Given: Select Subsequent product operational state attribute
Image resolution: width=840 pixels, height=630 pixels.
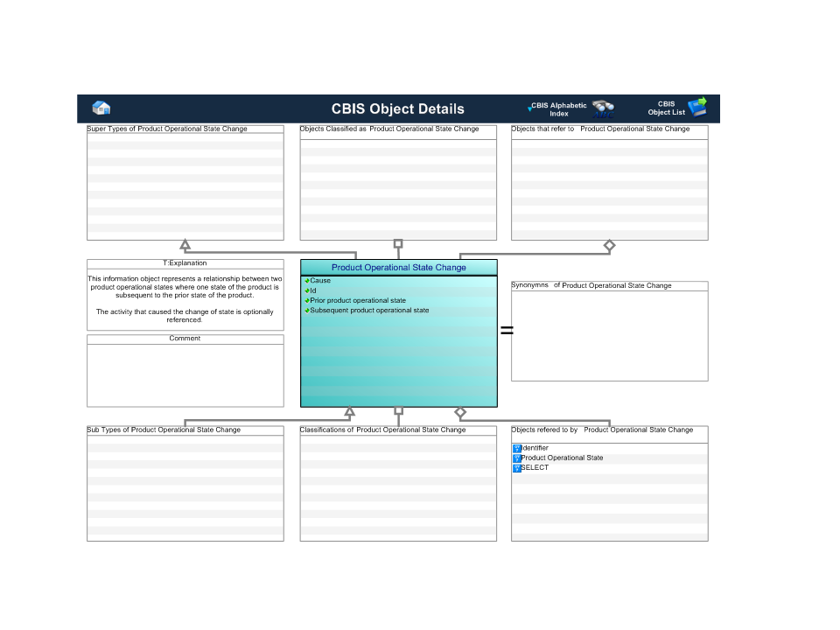Looking at the screenshot, I should point(369,310).
